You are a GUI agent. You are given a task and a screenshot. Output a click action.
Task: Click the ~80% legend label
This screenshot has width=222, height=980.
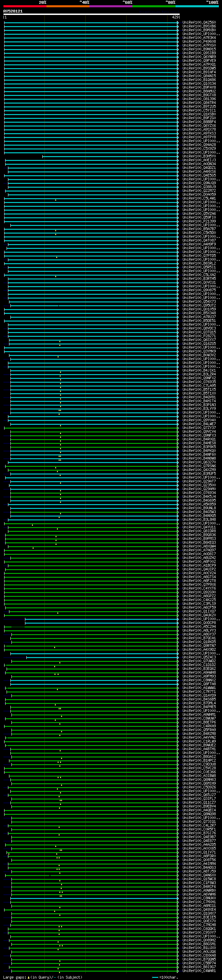point(170,2)
